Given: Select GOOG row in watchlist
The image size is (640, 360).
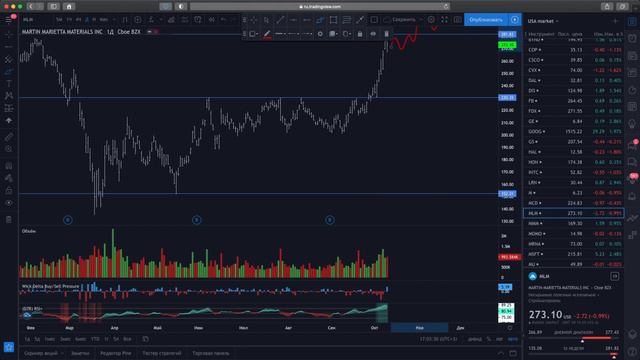Looking at the screenshot, I should click(573, 131).
